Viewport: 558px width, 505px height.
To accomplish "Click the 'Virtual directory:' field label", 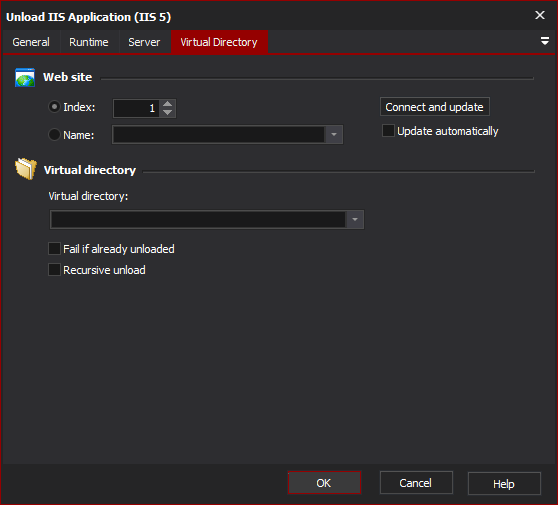I will (x=88, y=196).
